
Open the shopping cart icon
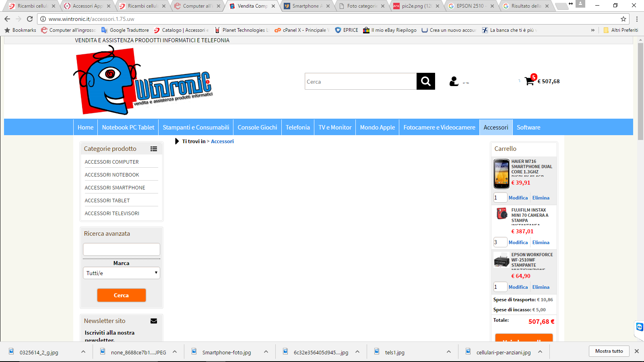[x=530, y=81]
